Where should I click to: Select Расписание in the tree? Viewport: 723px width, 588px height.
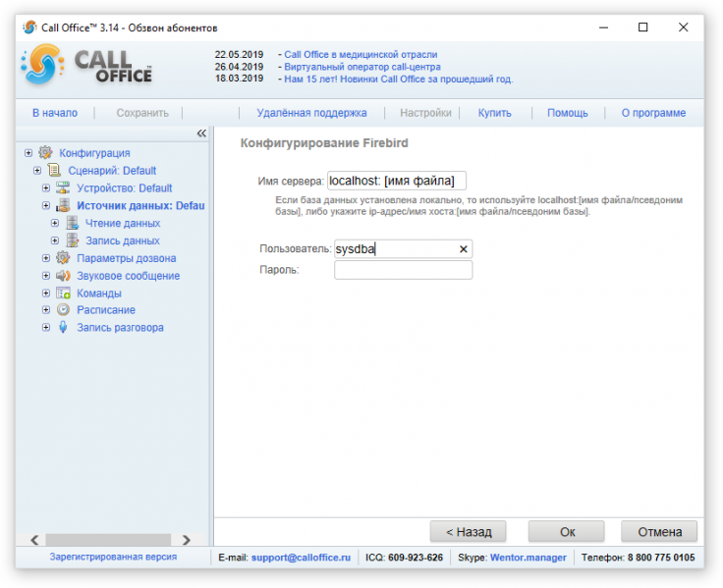pyautogui.click(x=106, y=309)
